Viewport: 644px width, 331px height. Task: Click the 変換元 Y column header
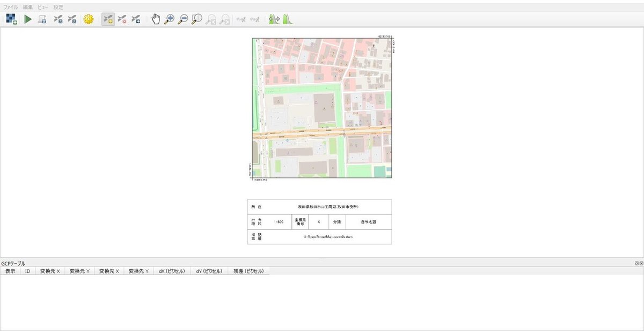(79, 271)
